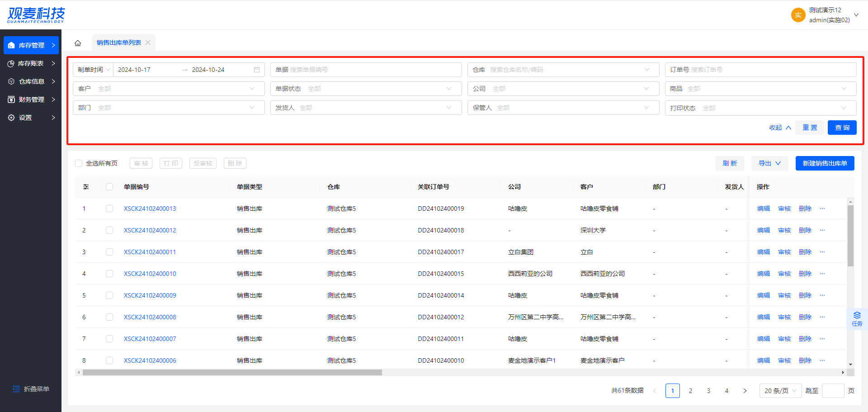Open more actions for row XSCK24102400013
Viewport: 868px width, 412px height.
point(822,208)
